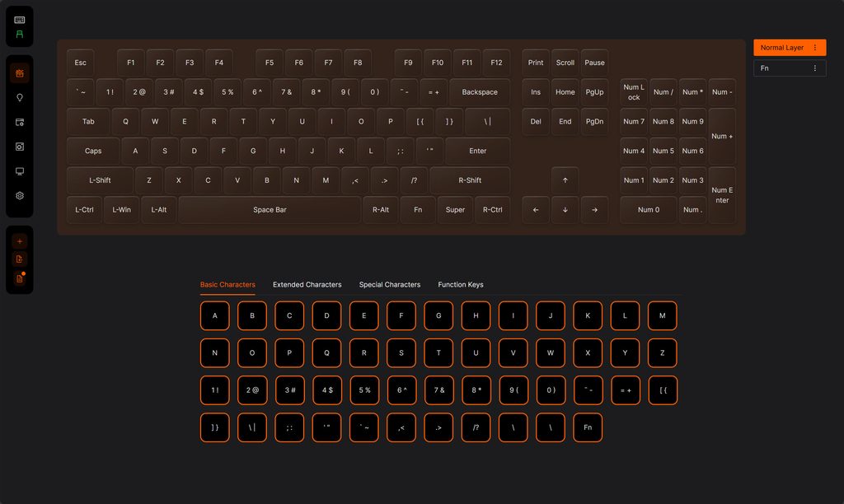
Task: Select the R-Ctrl key
Action: [493, 210]
